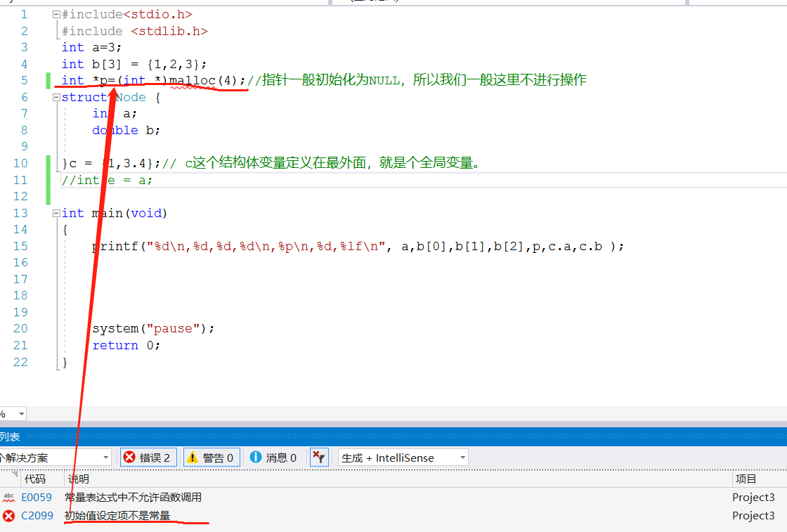Image resolution: width=787 pixels, height=532 pixels.
Task: Select the E0059 IntelliSense squiggle icon
Action: [8, 498]
